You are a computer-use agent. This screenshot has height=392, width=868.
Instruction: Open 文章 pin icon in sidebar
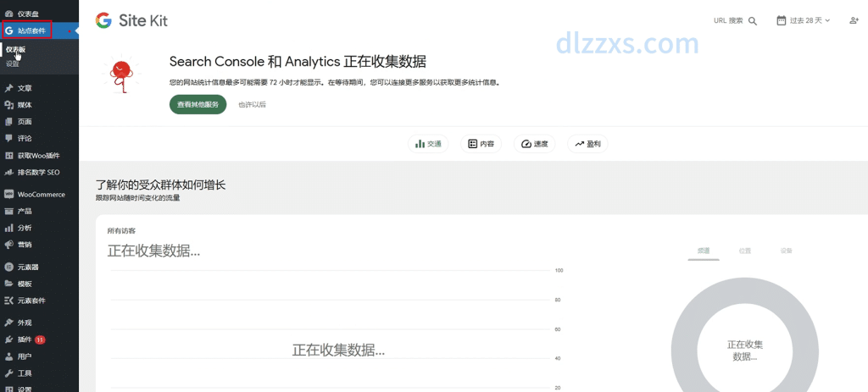point(8,88)
